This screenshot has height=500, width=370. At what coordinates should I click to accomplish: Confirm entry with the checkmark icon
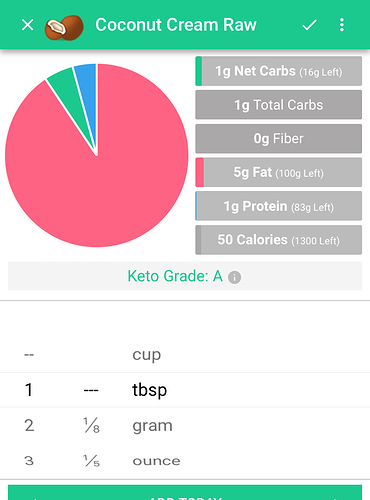pyautogui.click(x=309, y=25)
